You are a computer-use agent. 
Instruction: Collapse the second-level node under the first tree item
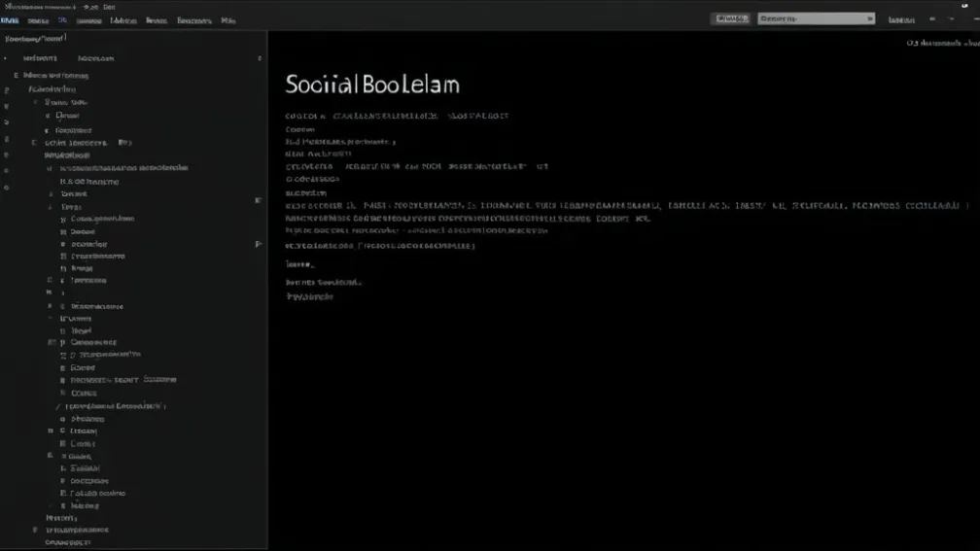click(x=35, y=102)
